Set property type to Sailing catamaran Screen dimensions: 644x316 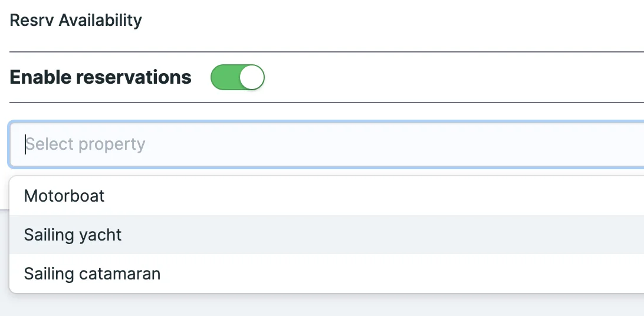coord(92,274)
